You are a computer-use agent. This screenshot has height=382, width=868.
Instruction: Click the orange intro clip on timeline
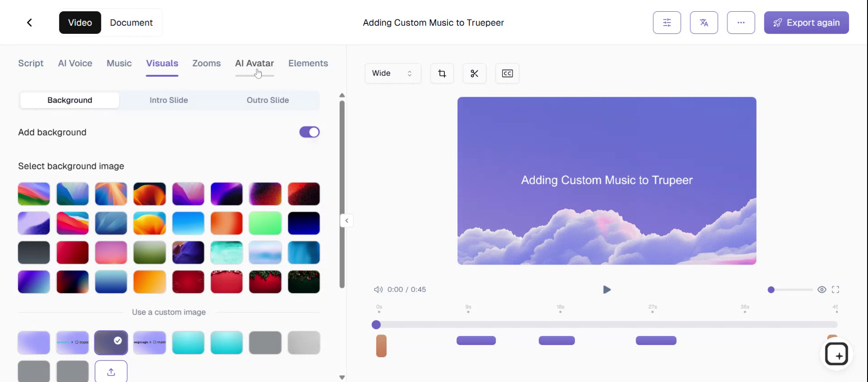(381, 346)
